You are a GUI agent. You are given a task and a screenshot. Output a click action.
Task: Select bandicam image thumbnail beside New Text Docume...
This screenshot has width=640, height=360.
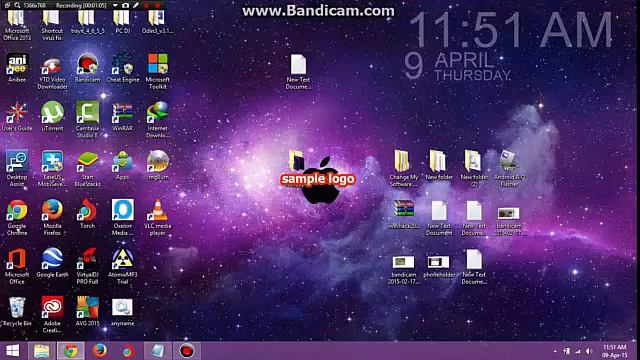(509, 221)
